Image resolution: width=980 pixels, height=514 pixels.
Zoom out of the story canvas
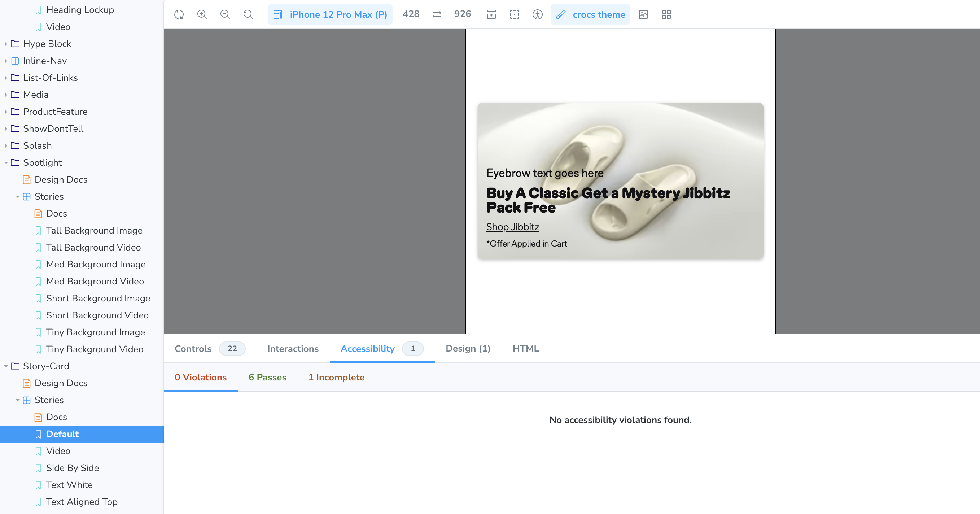tap(225, 14)
